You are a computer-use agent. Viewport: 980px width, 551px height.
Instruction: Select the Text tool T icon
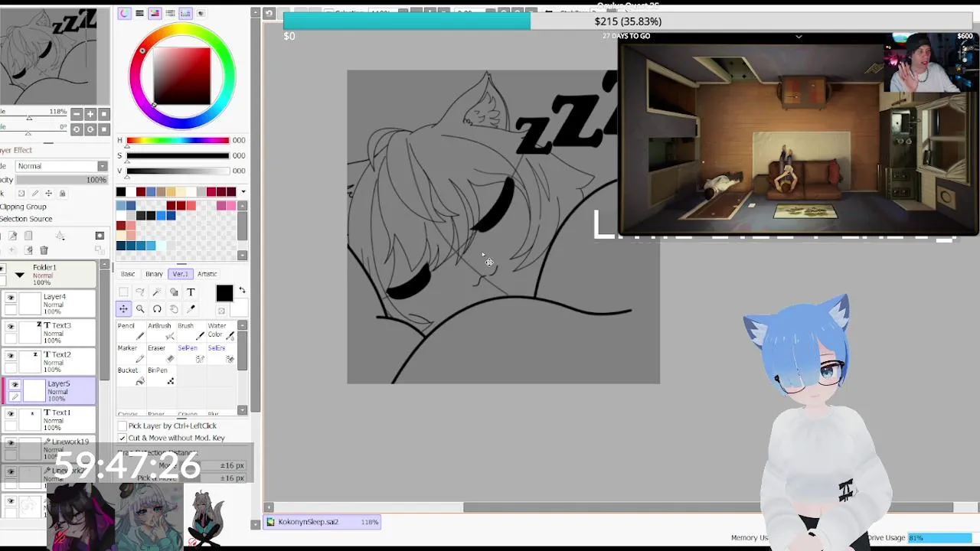[191, 292]
